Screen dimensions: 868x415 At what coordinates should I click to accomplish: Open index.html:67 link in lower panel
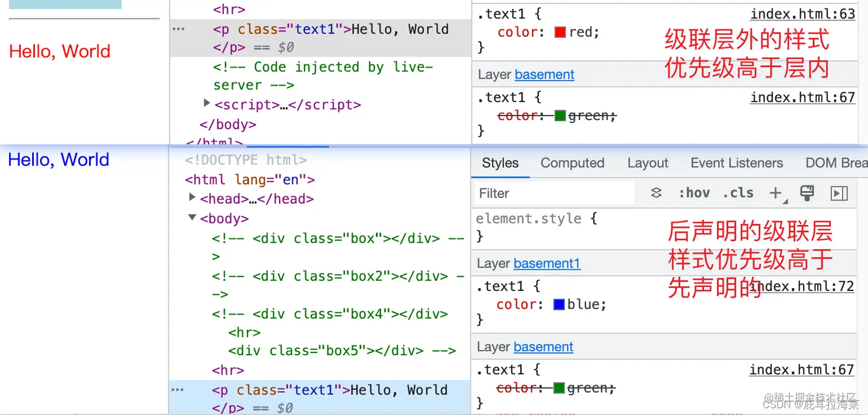[x=802, y=370]
